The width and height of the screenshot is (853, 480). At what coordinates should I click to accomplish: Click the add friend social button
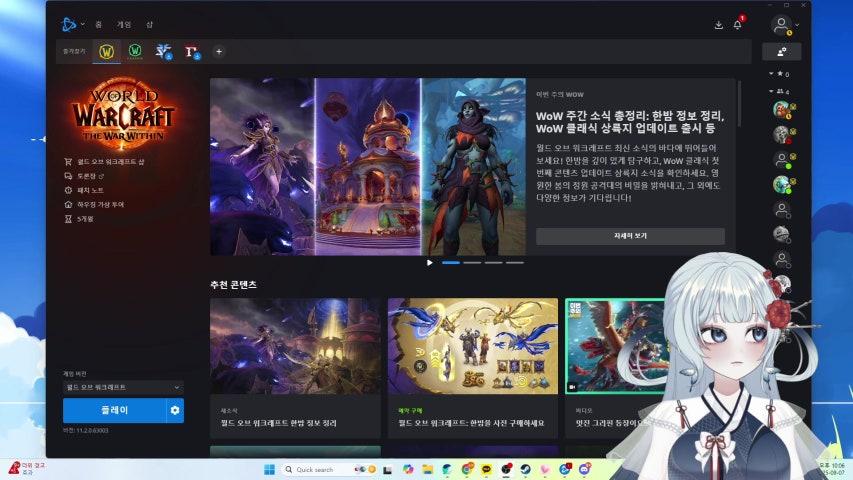pyautogui.click(x=781, y=52)
